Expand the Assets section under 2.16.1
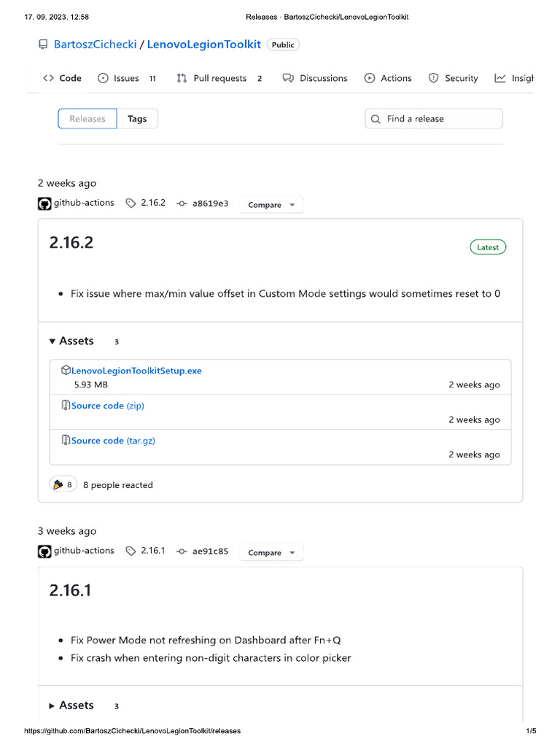Screen dimensions: 560x747 (71, 705)
